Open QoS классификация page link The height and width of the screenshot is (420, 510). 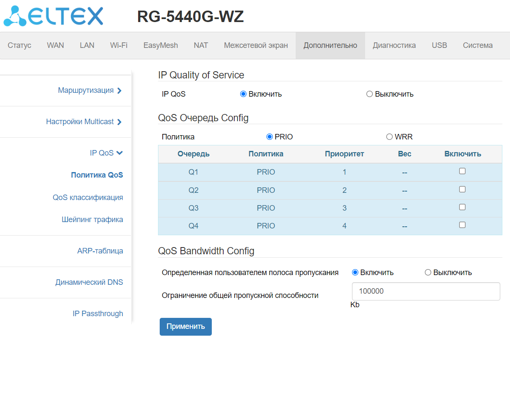[x=88, y=197]
